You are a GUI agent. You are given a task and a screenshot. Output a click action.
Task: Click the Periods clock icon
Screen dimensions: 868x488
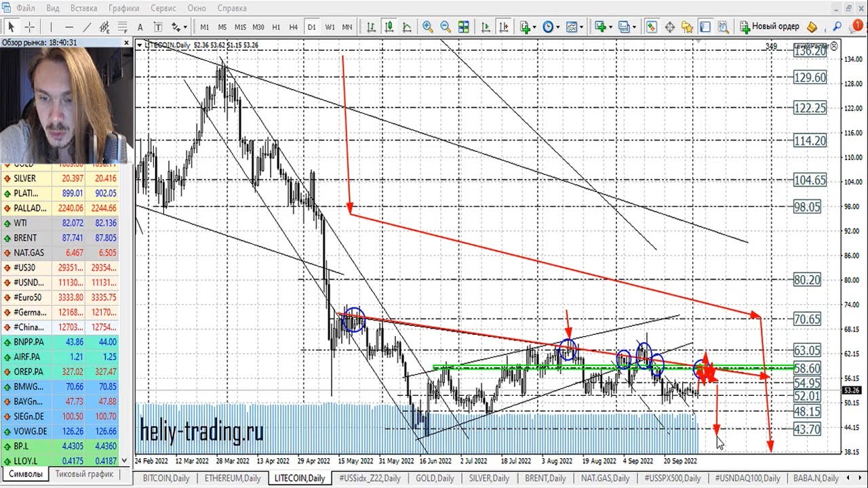(x=548, y=27)
